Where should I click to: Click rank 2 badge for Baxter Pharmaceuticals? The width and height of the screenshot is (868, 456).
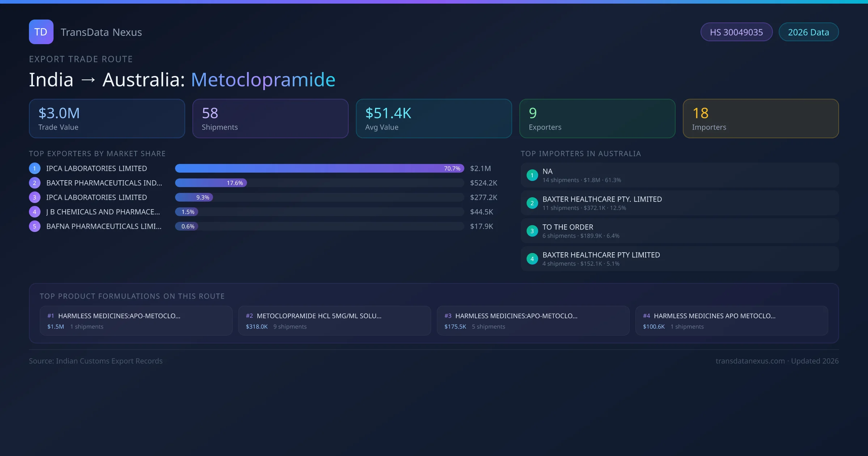click(34, 183)
